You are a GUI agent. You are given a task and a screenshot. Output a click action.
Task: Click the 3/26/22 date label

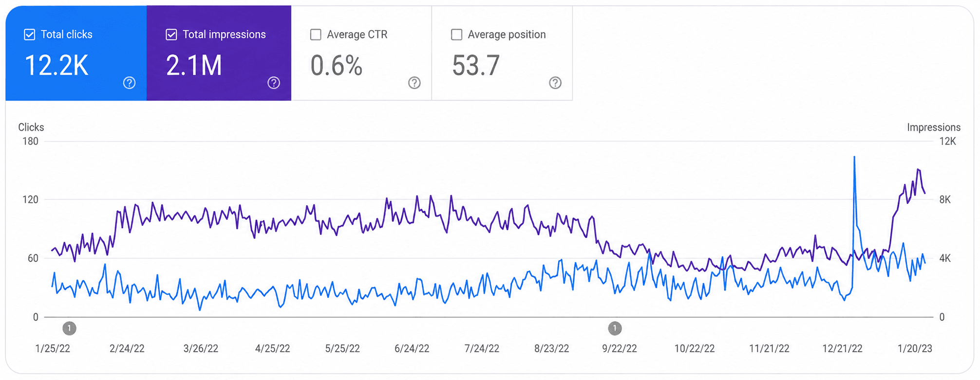click(201, 348)
